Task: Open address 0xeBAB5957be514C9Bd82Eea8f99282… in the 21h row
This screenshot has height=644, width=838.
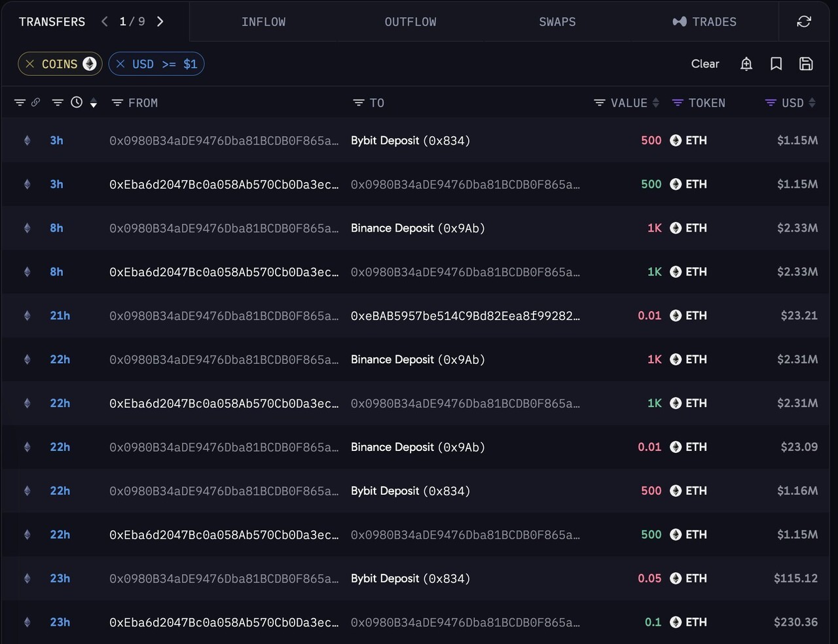Action: point(465,315)
